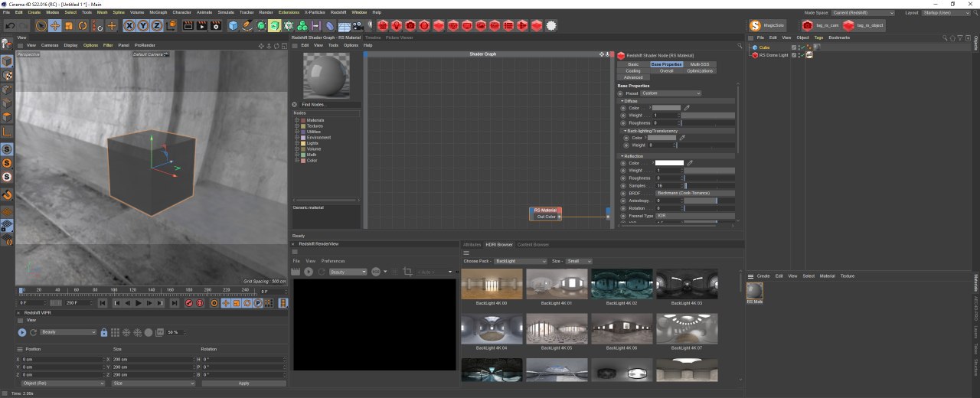This screenshot has height=398, width=980.
Task: Click the Apply button in coordinates
Action: click(x=244, y=383)
